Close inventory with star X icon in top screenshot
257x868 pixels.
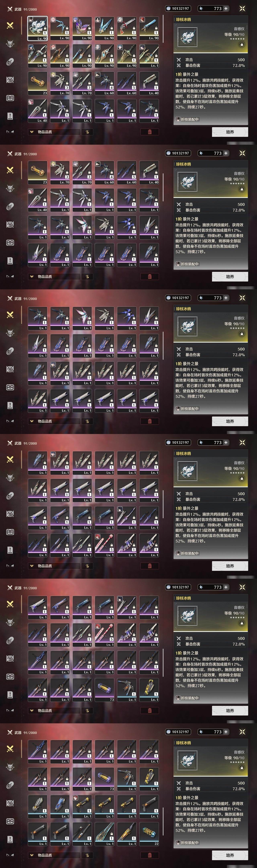[x=242, y=8]
